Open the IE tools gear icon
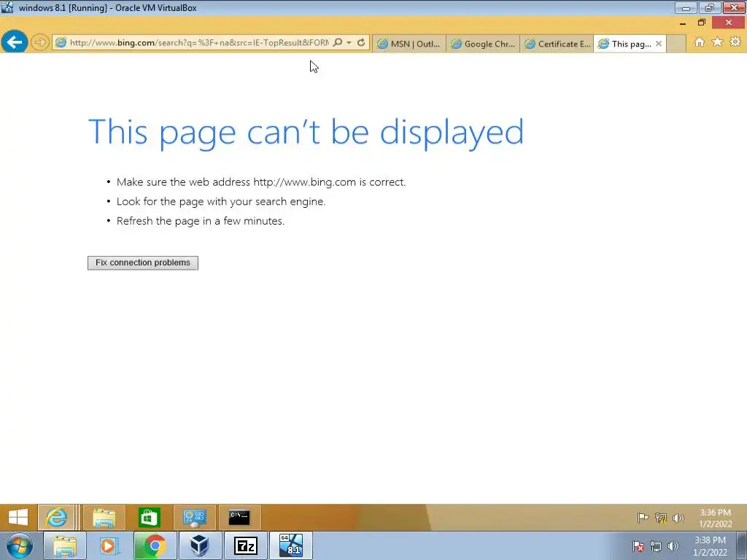The height and width of the screenshot is (560, 747). pyautogui.click(x=735, y=42)
